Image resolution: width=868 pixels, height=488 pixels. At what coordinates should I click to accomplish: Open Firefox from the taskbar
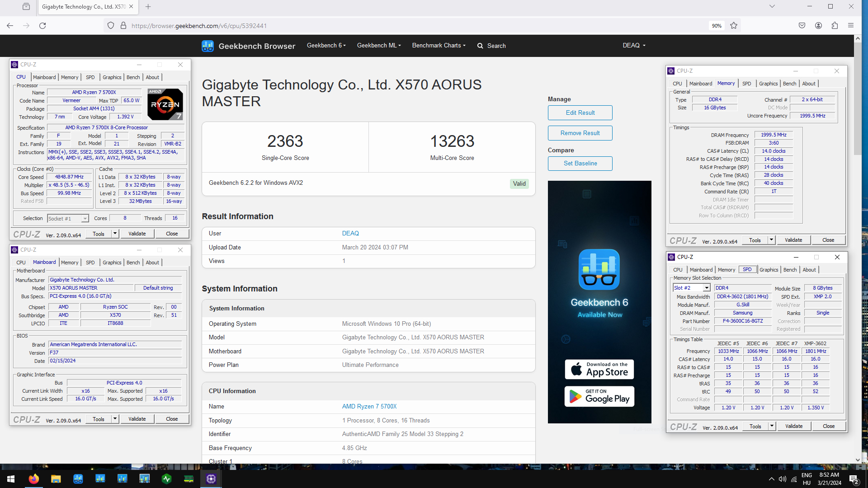[x=33, y=479]
